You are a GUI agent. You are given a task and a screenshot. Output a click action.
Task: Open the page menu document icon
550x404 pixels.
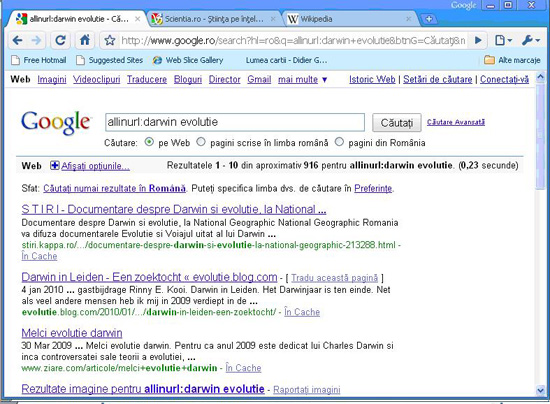[x=503, y=41]
